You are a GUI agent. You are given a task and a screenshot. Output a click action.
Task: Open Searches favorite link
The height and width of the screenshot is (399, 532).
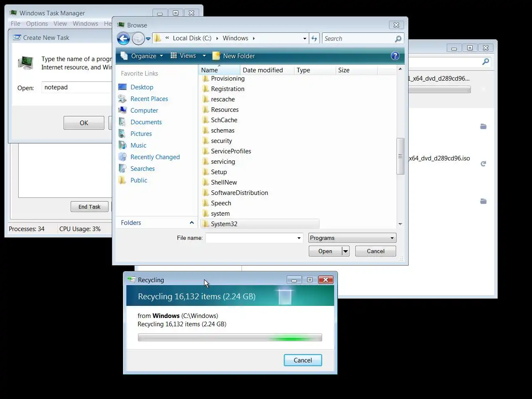143,169
